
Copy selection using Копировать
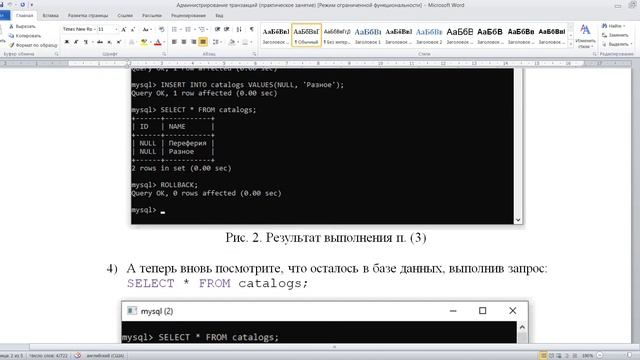[x=25, y=36]
